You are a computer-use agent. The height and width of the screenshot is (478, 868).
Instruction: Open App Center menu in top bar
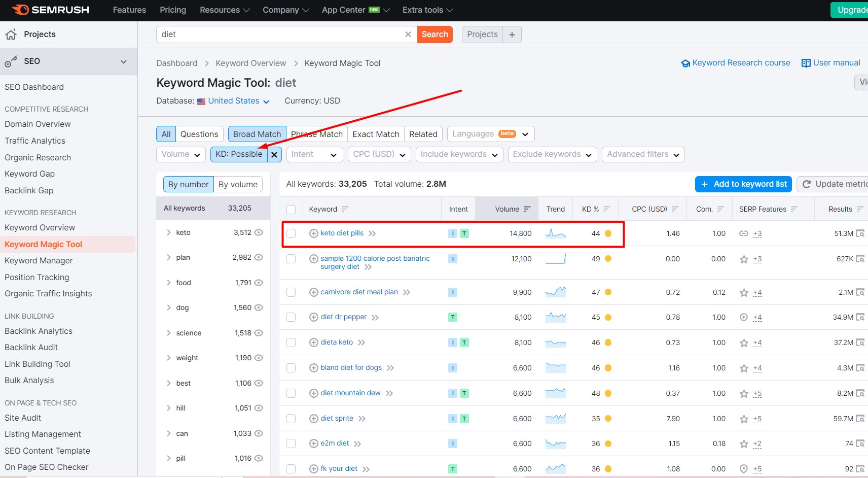(x=356, y=10)
